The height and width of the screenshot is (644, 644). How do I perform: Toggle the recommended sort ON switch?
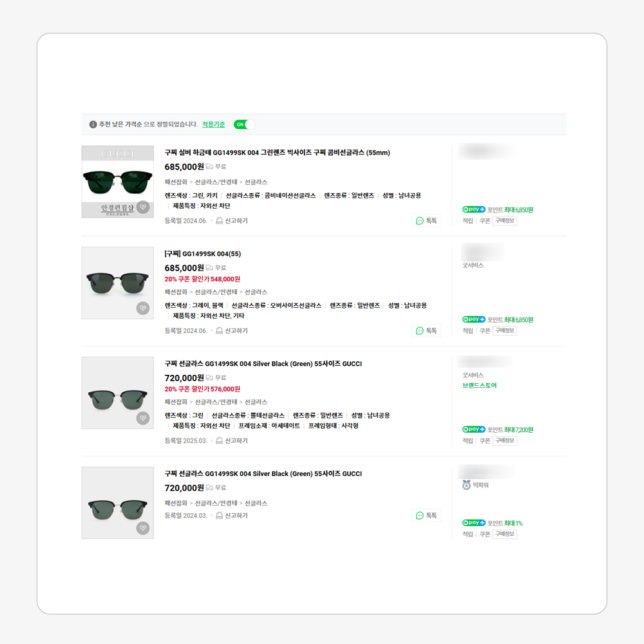click(244, 124)
